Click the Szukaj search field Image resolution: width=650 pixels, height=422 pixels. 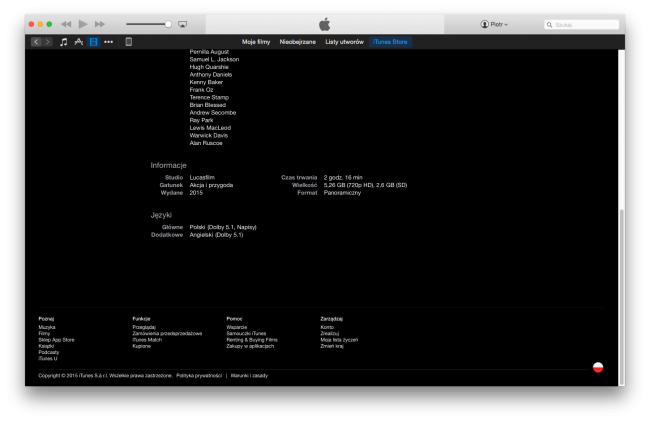tap(581, 25)
